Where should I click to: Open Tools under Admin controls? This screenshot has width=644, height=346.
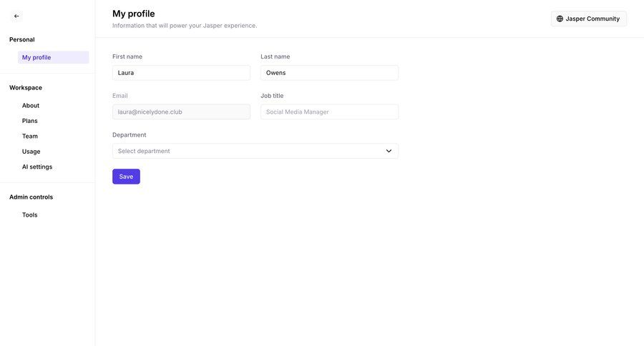29,214
